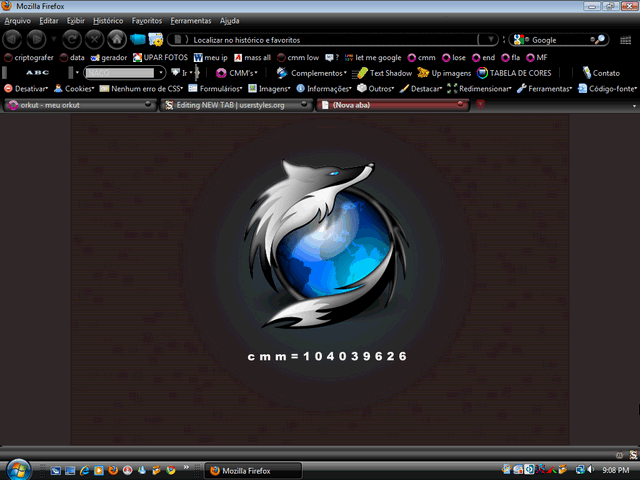Stop loading with the X button

click(x=94, y=40)
